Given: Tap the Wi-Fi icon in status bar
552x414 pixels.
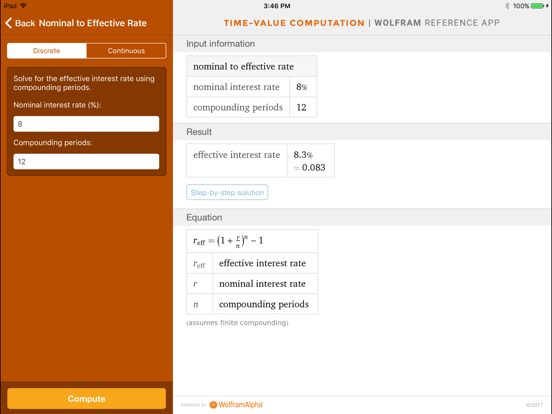Looking at the screenshot, I should pyautogui.click(x=23, y=6).
